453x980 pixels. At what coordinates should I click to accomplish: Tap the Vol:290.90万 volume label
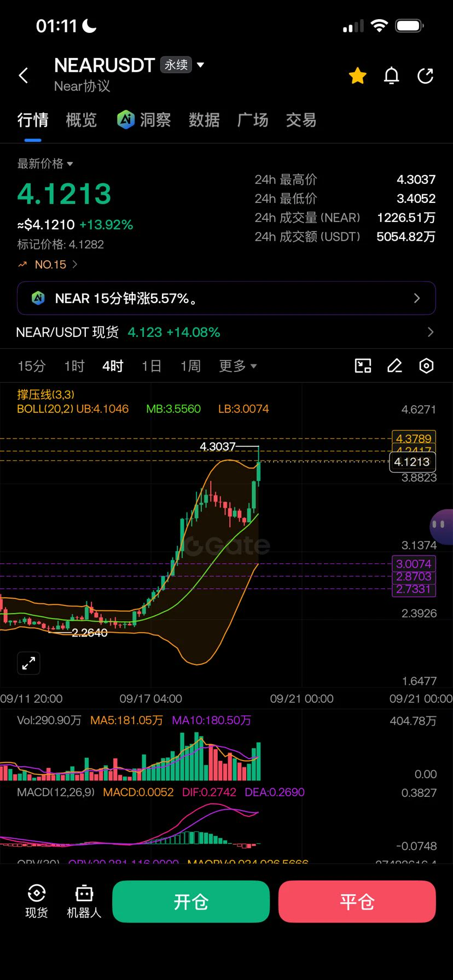[49, 720]
